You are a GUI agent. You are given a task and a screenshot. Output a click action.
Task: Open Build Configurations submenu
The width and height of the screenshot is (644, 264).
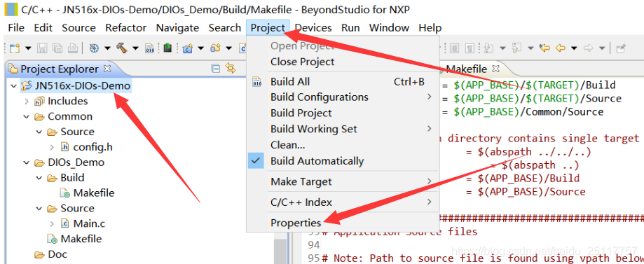pos(343,97)
